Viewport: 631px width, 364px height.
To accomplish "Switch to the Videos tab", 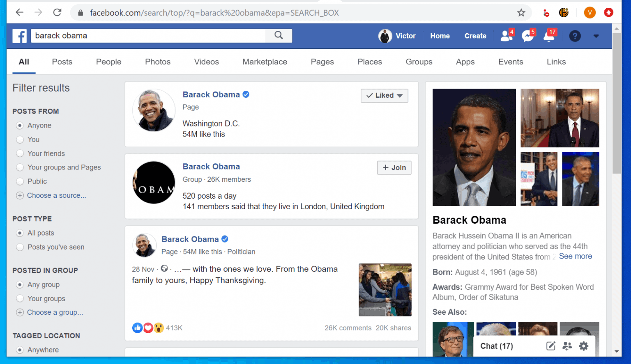I will point(206,62).
